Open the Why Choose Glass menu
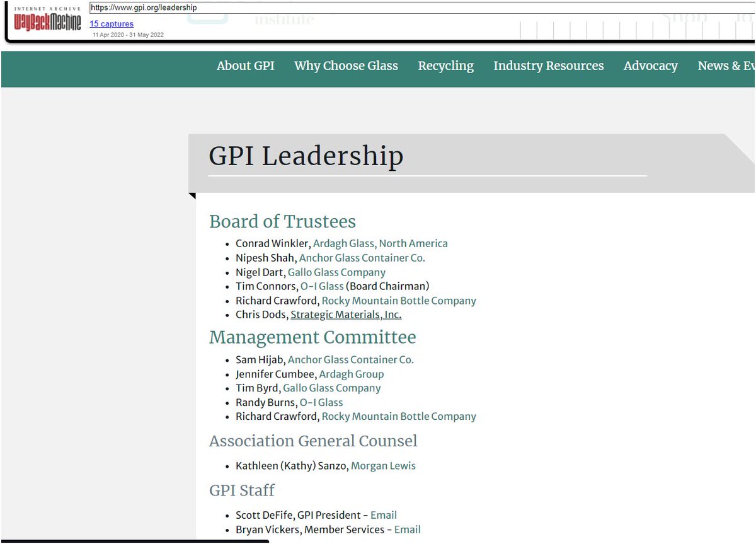The height and width of the screenshot is (544, 756). pos(346,66)
